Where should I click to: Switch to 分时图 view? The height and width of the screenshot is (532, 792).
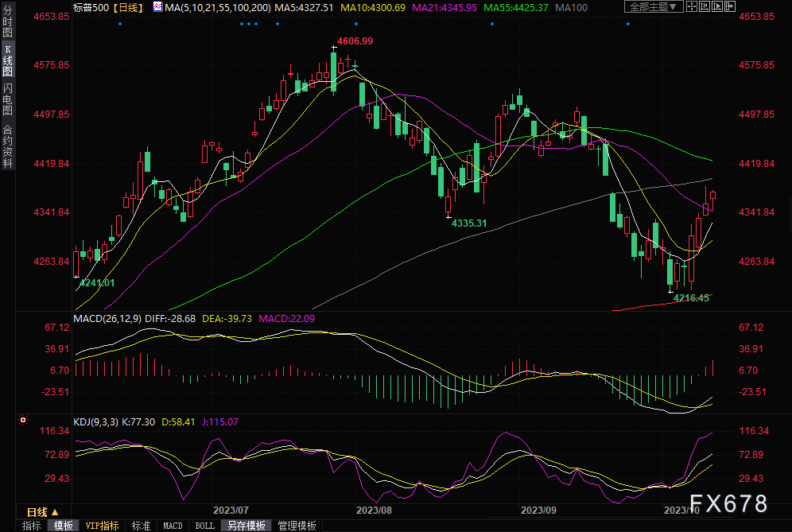click(8, 21)
